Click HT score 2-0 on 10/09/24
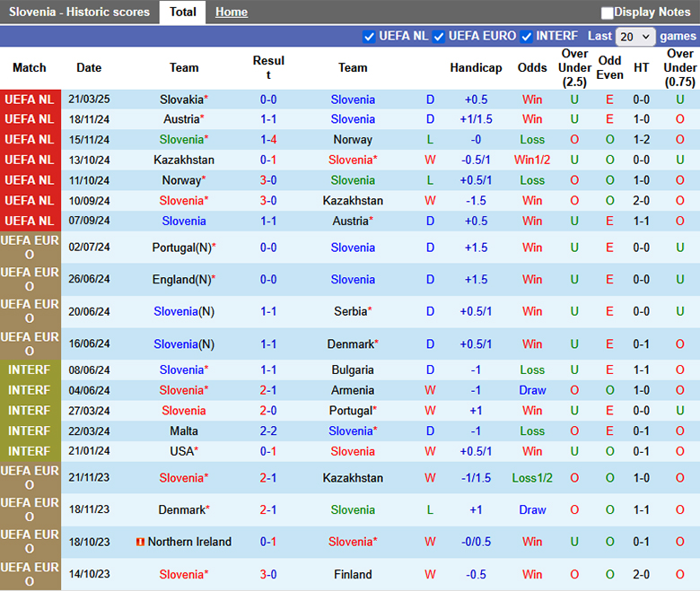The width and height of the screenshot is (700, 591). click(641, 201)
